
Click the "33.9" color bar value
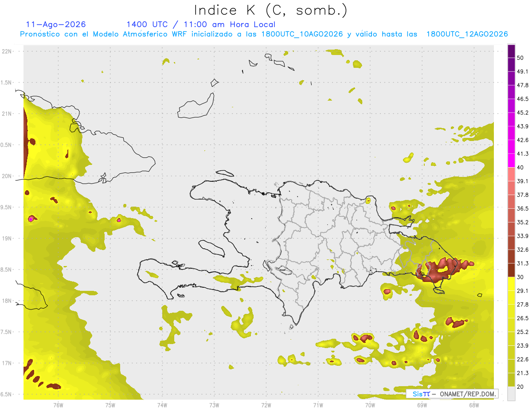(x=523, y=236)
